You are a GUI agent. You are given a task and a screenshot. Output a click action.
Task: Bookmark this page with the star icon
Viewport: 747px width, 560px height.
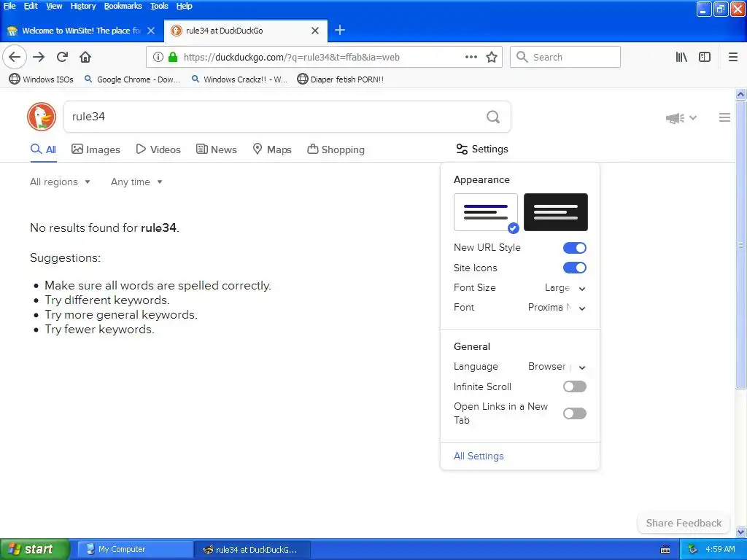492,57
